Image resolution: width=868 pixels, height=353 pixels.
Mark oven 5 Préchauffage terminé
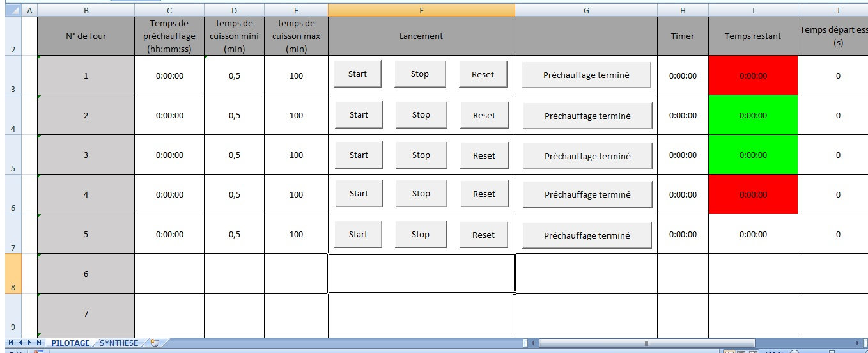click(587, 236)
